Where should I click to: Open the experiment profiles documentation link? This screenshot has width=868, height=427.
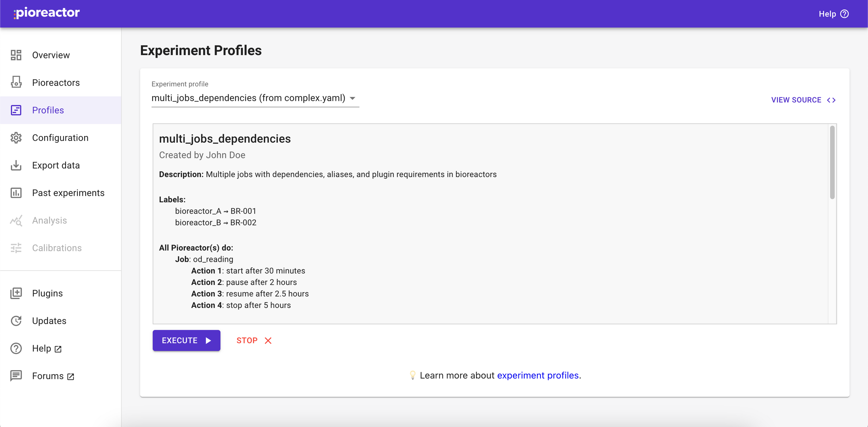[x=538, y=375]
